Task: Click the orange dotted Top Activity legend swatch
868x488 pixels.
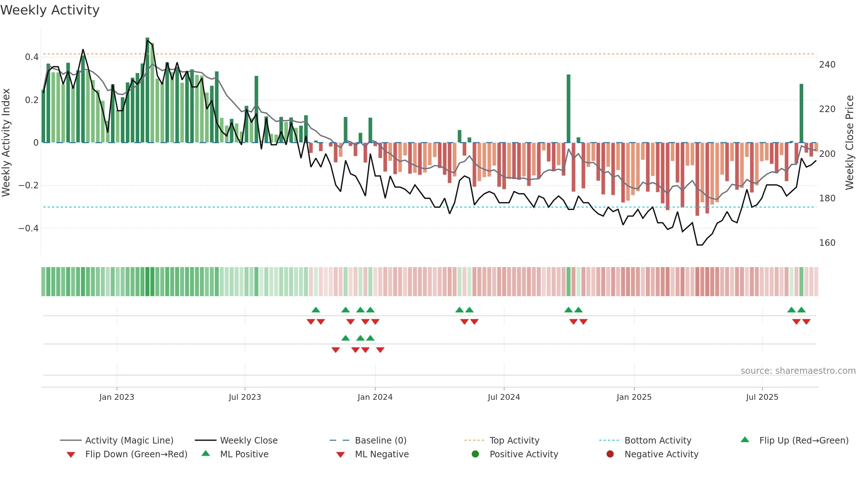Action: tap(474, 440)
